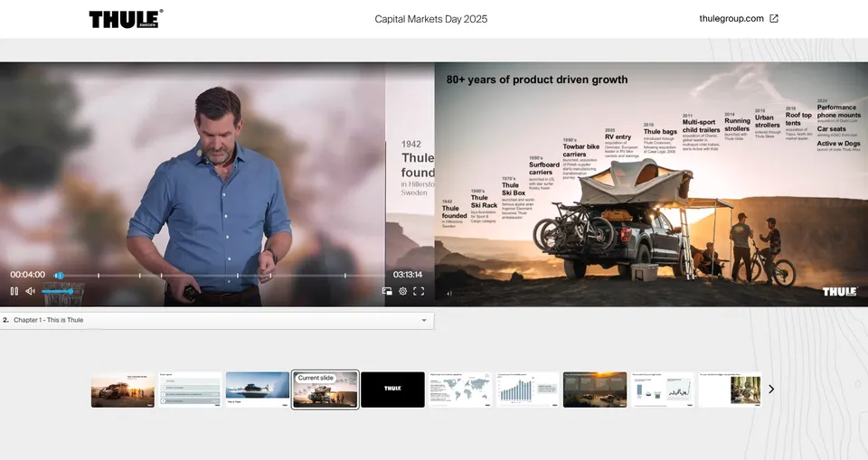
Task: Open the agenda list slide thumbnail
Action: [190, 390]
